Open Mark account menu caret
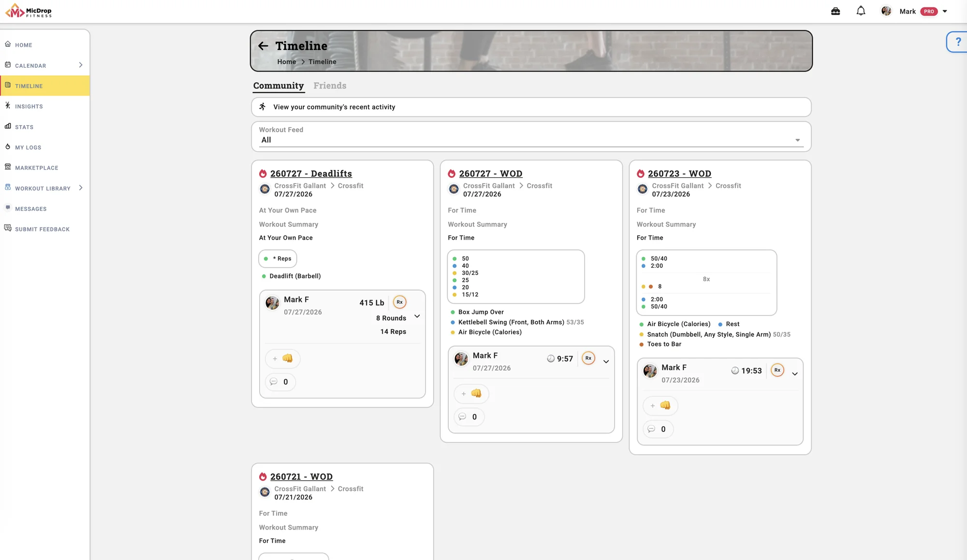 [945, 11]
